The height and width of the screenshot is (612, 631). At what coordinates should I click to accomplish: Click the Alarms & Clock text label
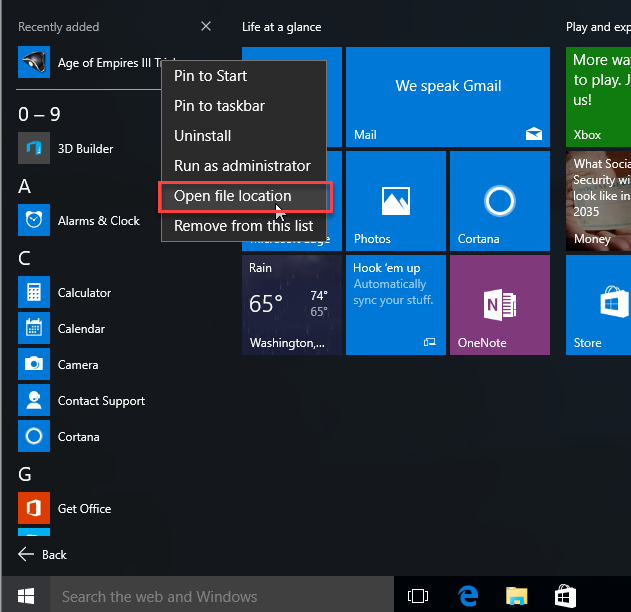tap(99, 221)
